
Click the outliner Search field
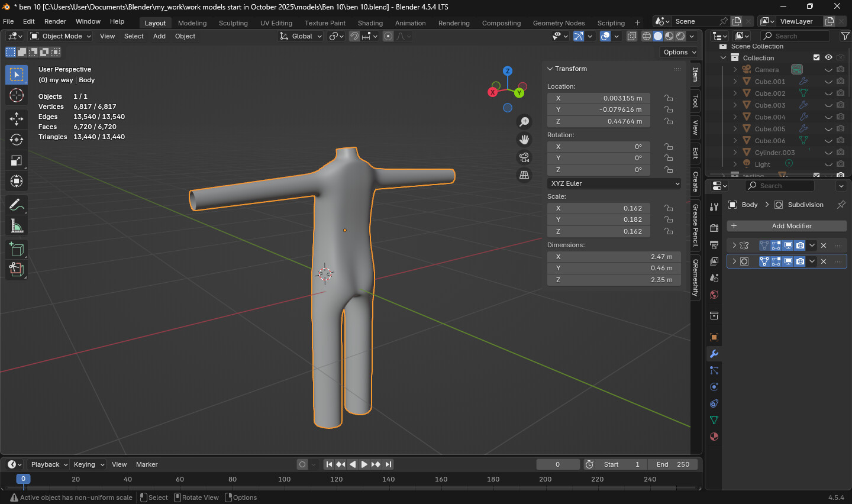click(x=795, y=36)
